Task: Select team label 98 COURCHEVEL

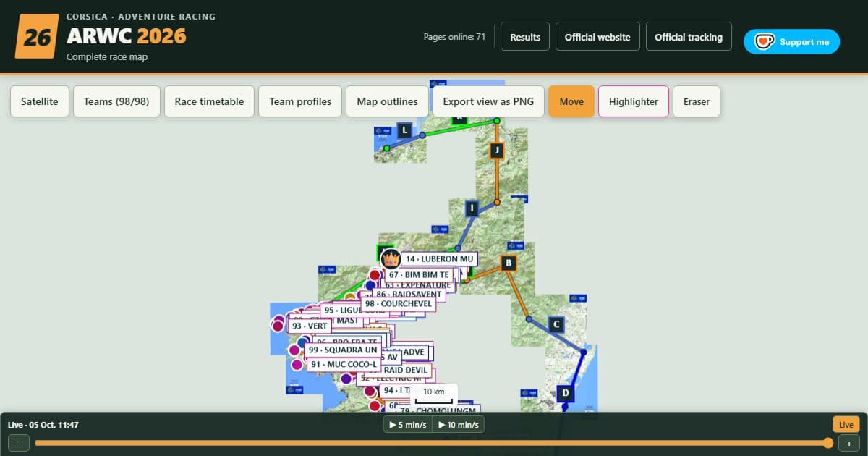Action: [x=399, y=304]
